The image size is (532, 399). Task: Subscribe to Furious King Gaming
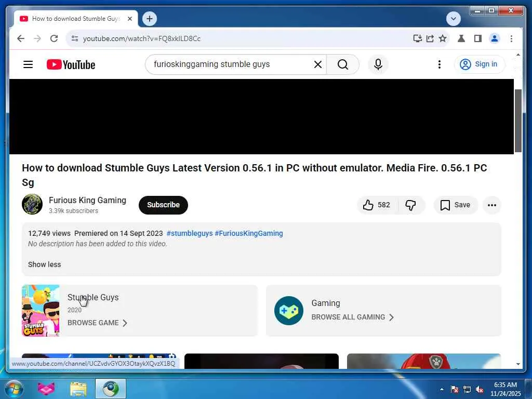163,205
